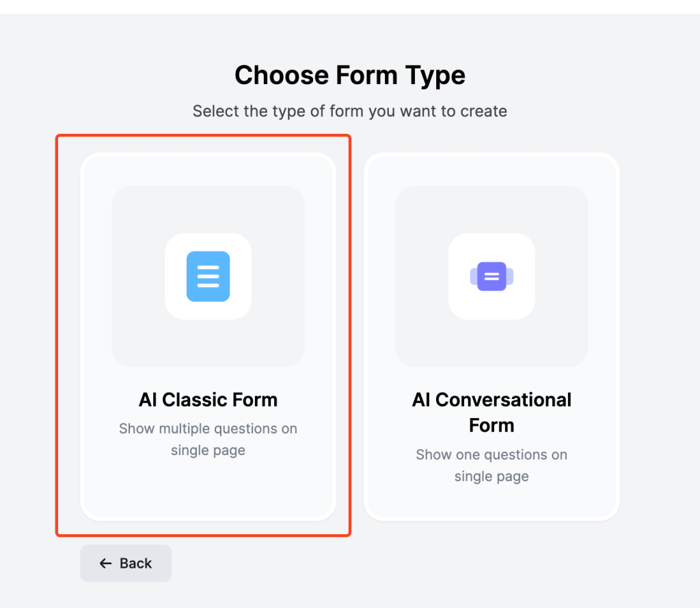Click the white lines inside the blue document icon

208,276
